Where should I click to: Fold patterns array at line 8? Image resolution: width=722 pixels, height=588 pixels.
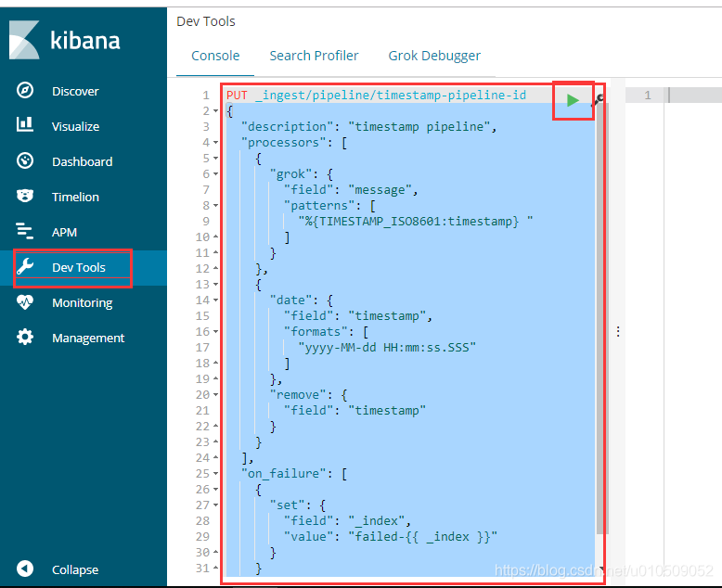point(215,206)
